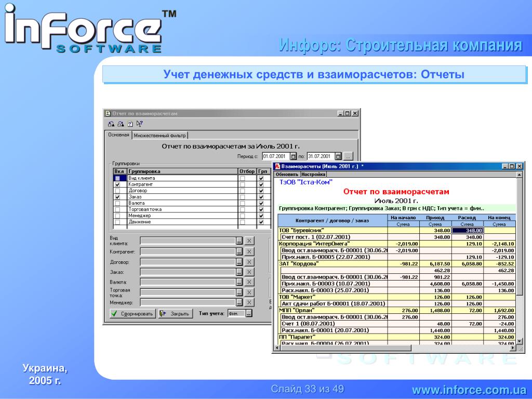532x399 pixels.
Task: Select the ТОВ "Буревісник" row
Action: 396,231
